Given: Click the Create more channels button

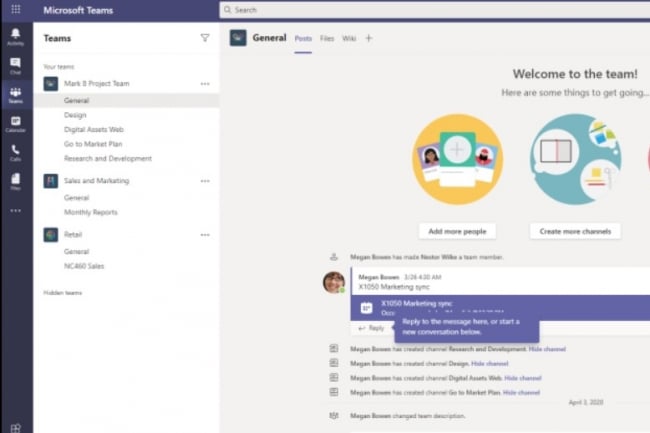Looking at the screenshot, I should (x=575, y=231).
